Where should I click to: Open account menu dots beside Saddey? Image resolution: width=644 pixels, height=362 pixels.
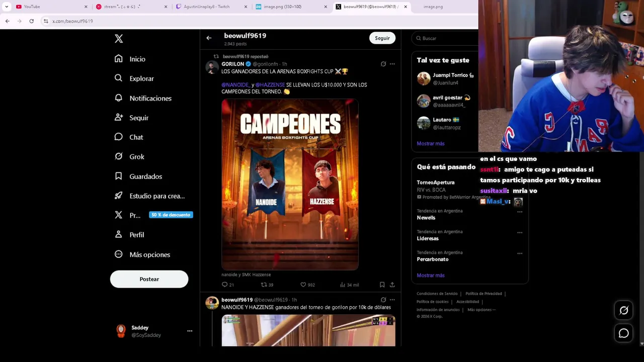point(190,331)
